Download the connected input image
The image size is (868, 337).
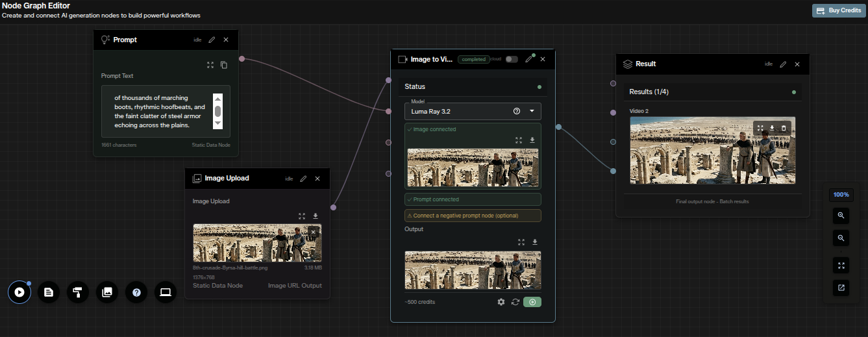(x=532, y=140)
